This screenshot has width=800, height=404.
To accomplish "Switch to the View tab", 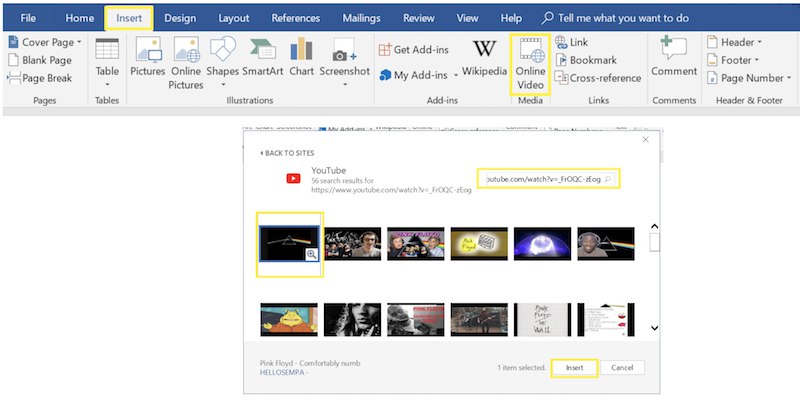I will (x=467, y=18).
